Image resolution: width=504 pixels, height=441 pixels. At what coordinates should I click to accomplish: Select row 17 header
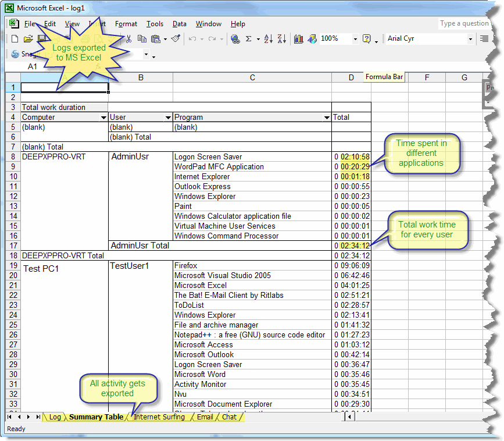(x=13, y=246)
